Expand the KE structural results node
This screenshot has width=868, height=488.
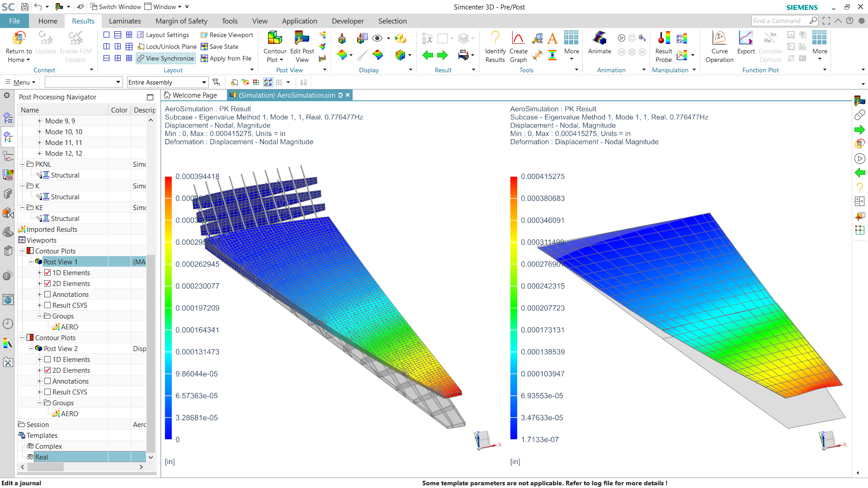(66, 218)
